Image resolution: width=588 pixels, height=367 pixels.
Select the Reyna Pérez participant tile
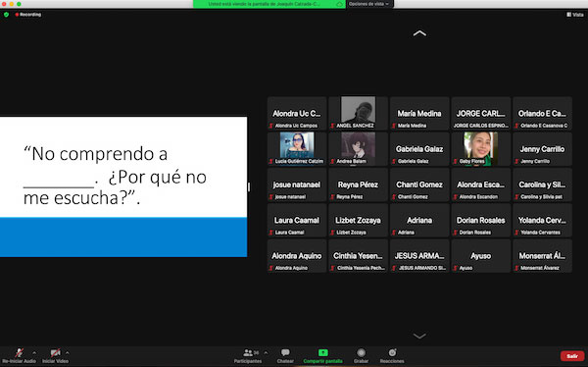tap(358, 184)
